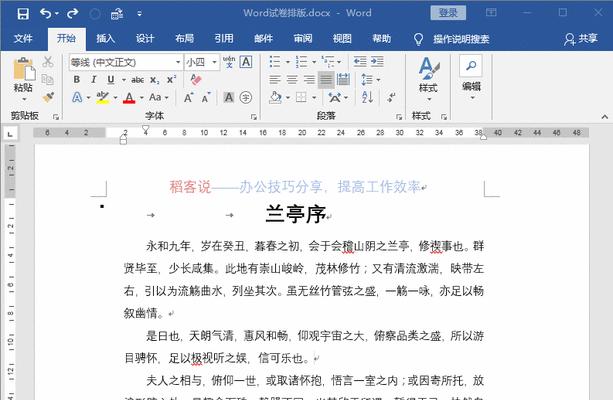The width and height of the screenshot is (613, 400).
Task: Open the font color dropdown arrow
Action: tap(142, 97)
